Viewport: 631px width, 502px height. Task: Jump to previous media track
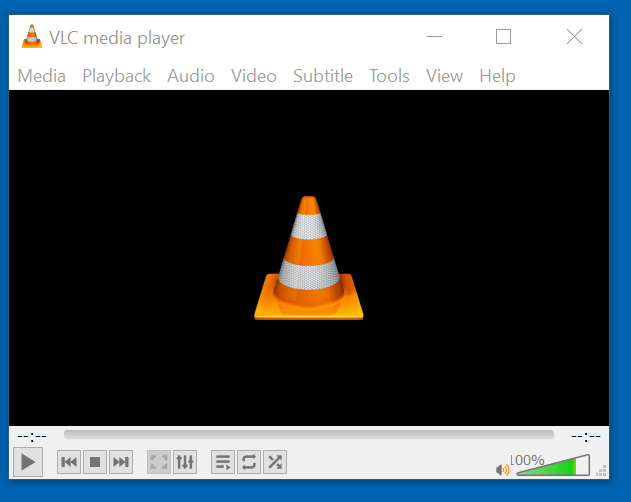[69, 462]
